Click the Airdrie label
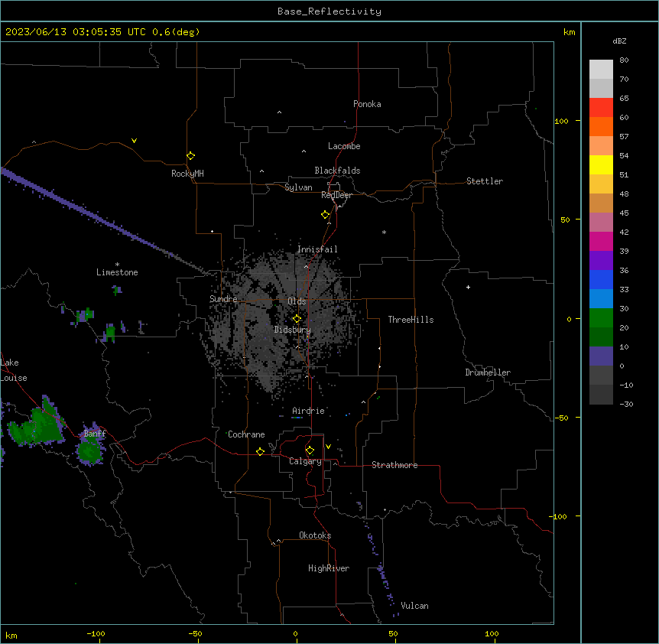The width and height of the screenshot is (659, 644). pyautogui.click(x=309, y=411)
